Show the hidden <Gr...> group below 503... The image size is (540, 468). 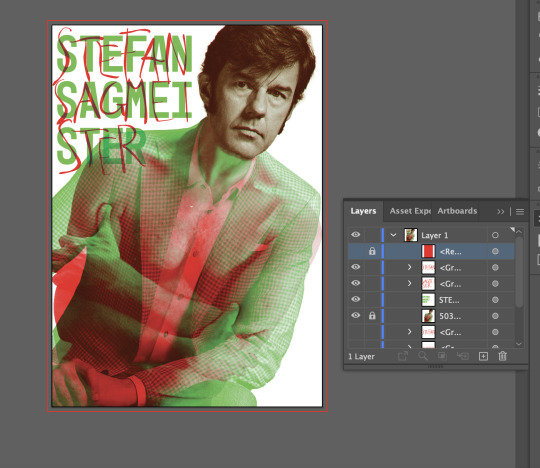click(x=356, y=332)
